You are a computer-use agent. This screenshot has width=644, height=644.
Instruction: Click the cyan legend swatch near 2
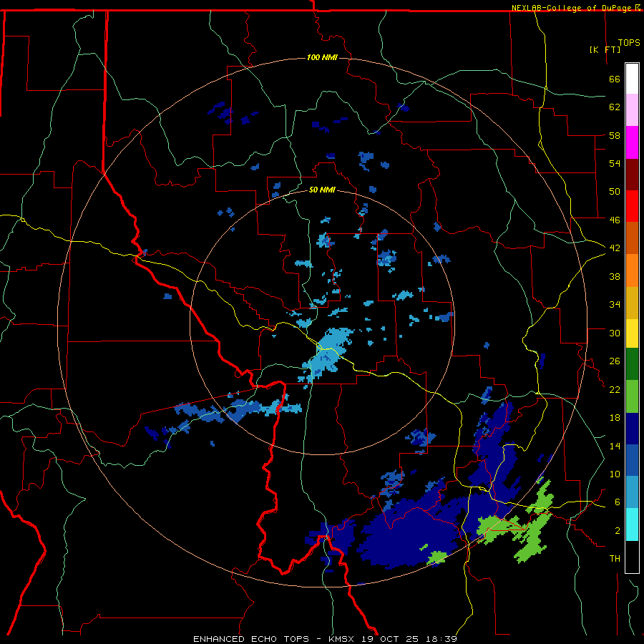(x=632, y=525)
